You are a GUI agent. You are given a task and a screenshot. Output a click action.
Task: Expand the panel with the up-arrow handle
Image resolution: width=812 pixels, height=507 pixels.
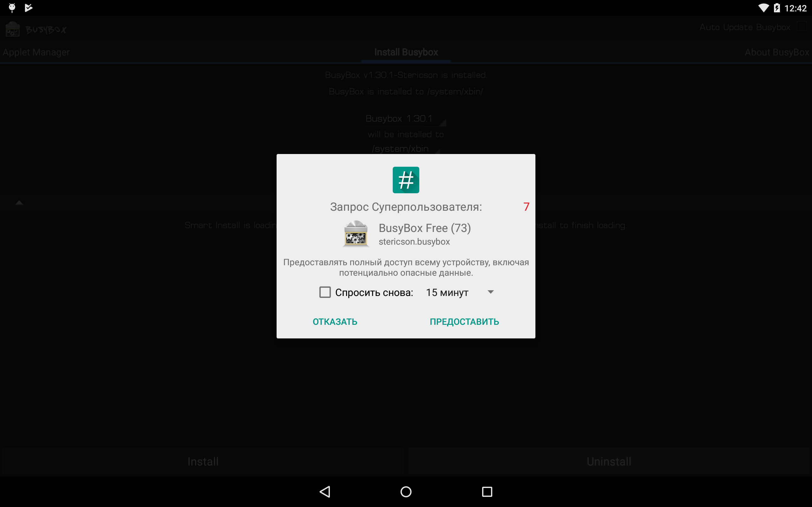point(19,203)
